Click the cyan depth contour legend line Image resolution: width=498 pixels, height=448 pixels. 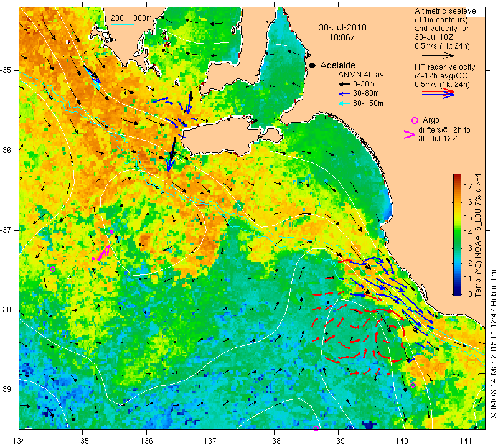tap(122, 24)
